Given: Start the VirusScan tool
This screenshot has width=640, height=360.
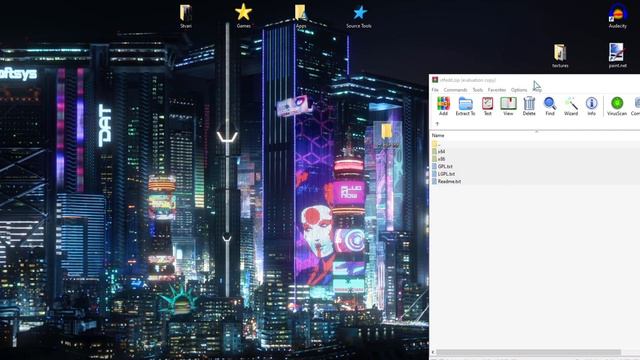Looking at the screenshot, I should [x=617, y=106].
